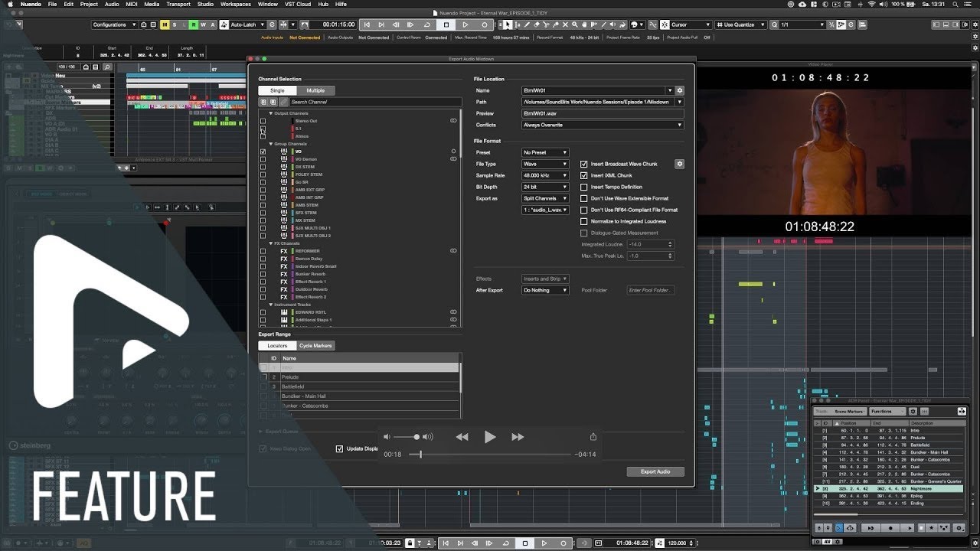Select the Single channel selection button
This screenshot has height=551, width=980.
[x=277, y=90]
